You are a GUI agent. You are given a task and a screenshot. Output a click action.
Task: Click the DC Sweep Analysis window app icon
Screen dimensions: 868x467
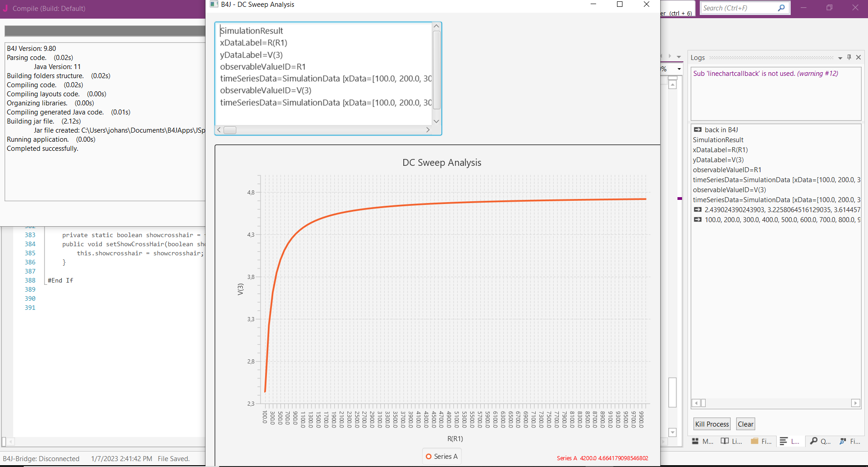point(214,5)
